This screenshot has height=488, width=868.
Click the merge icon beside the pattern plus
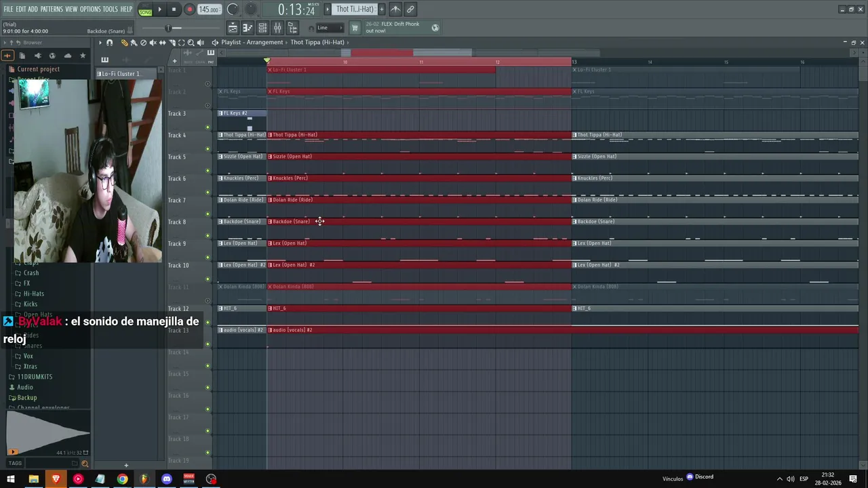pos(395,9)
